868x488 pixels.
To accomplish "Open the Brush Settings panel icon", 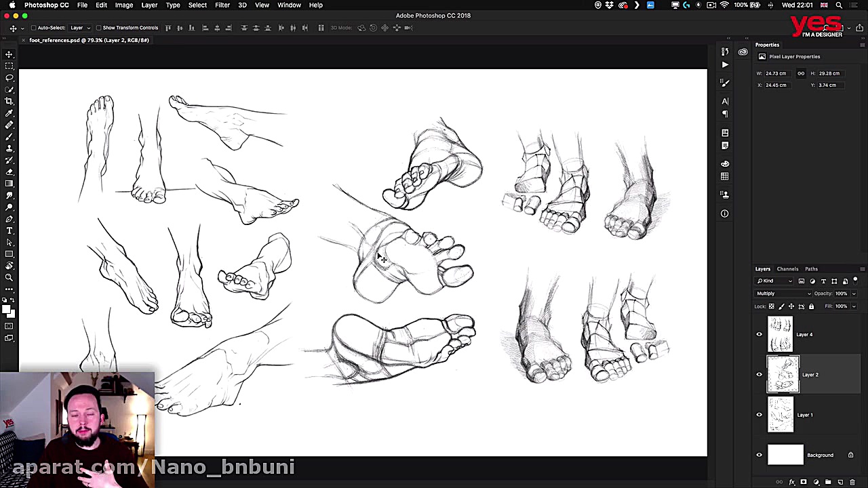I will tap(725, 83).
